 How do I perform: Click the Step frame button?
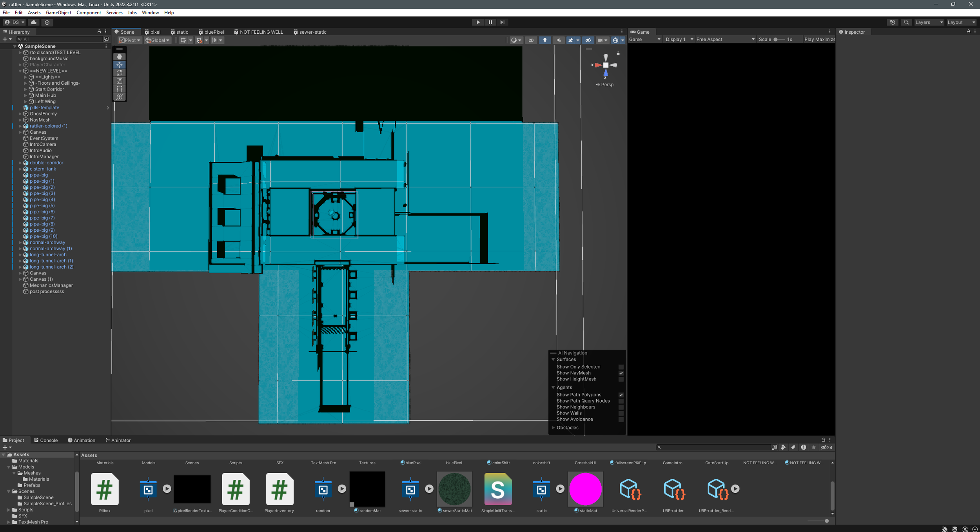point(503,22)
